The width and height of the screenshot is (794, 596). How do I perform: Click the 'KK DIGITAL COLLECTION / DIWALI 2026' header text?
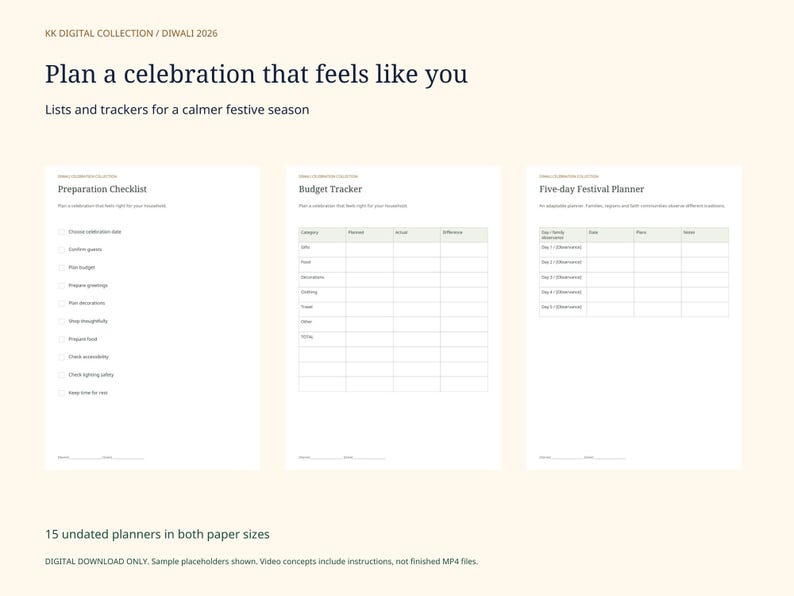coord(131,33)
